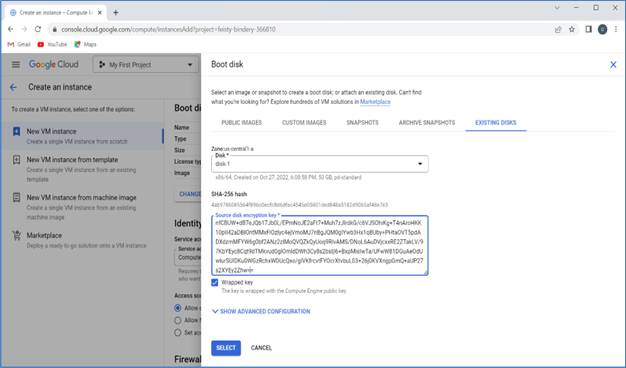
Task: Click the Marketplace cart icon
Action: [x=16, y=235]
